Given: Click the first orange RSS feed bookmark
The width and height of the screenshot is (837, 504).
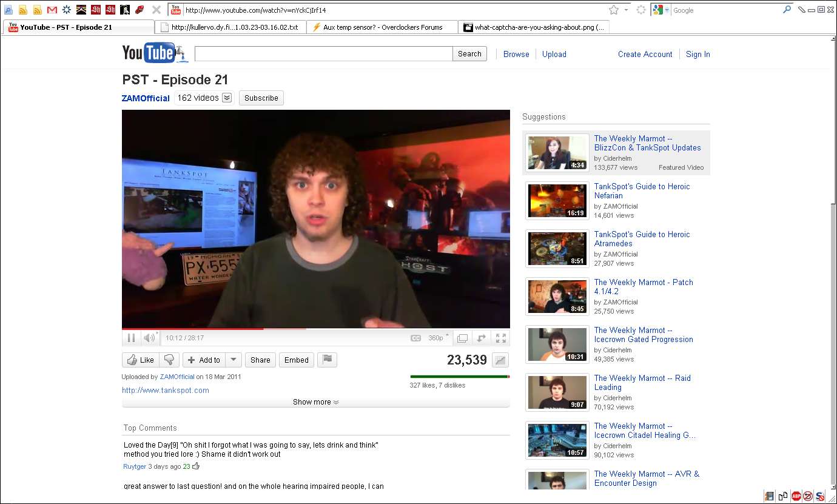Looking at the screenshot, I should [23, 10].
